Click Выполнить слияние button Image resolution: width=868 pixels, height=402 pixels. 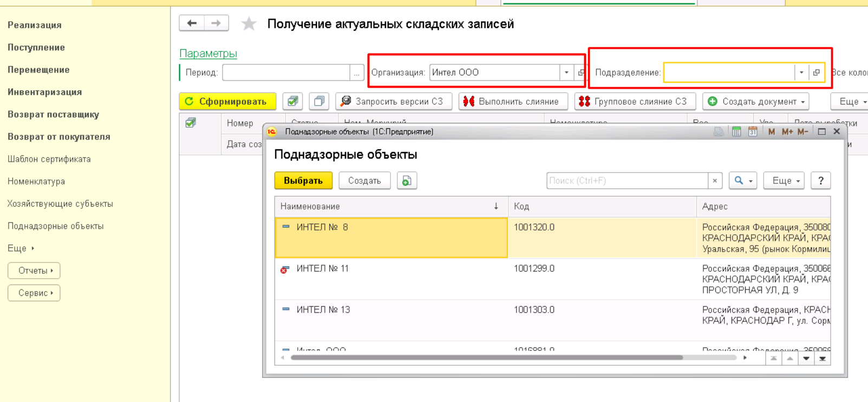pos(513,101)
